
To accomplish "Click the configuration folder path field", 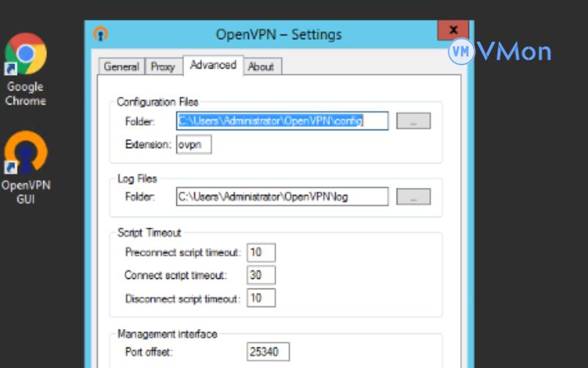I will [x=282, y=121].
